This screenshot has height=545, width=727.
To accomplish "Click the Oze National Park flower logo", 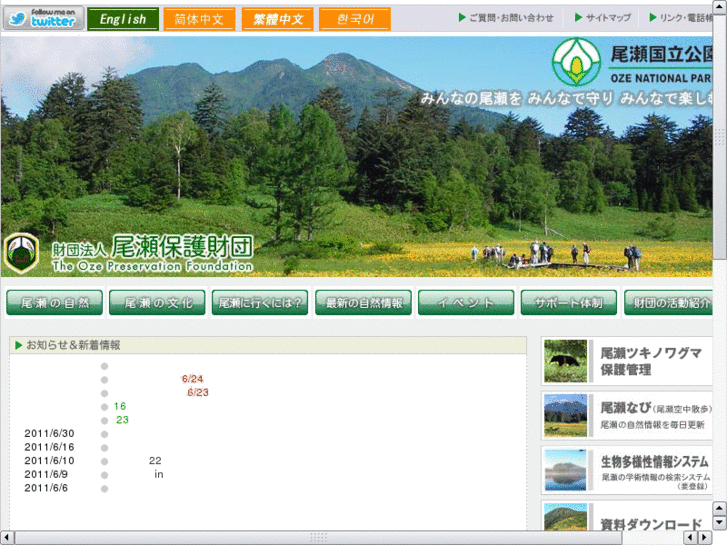I will click(576, 62).
